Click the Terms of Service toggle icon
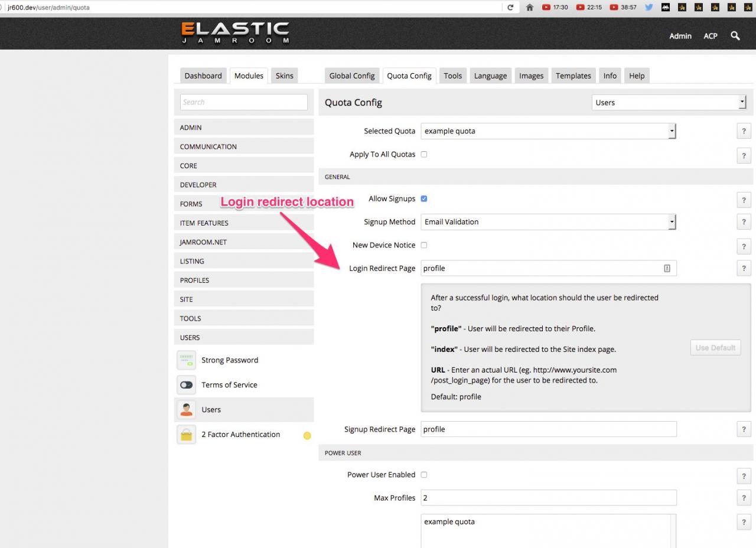This screenshot has width=756, height=548. coord(186,385)
